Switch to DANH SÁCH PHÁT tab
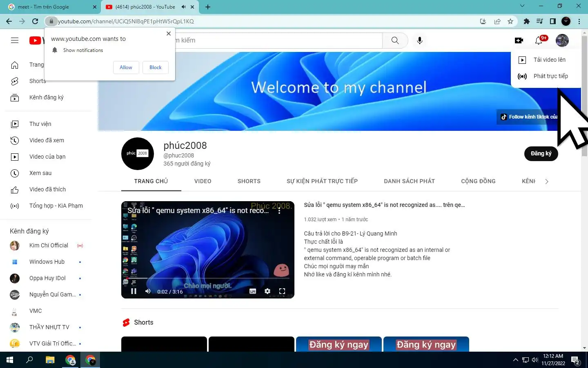 point(409,181)
